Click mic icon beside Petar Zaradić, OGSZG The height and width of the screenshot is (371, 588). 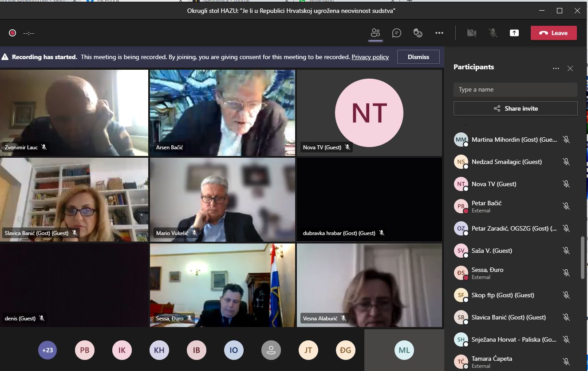click(566, 228)
